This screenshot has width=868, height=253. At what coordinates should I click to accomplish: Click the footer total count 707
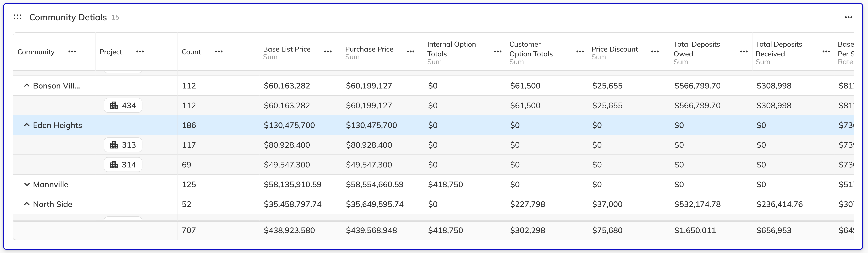[x=189, y=230]
